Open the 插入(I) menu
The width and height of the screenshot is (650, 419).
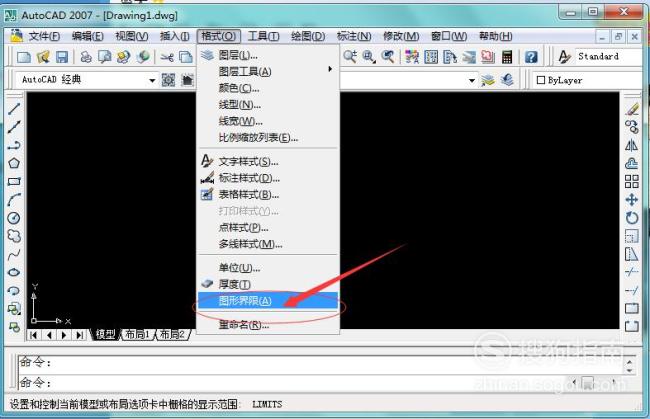point(175,36)
